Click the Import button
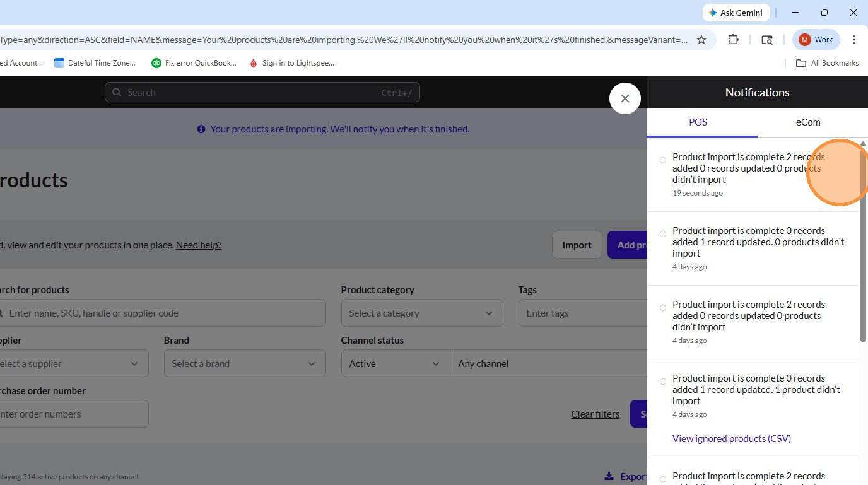The height and width of the screenshot is (485, 868). point(577,245)
